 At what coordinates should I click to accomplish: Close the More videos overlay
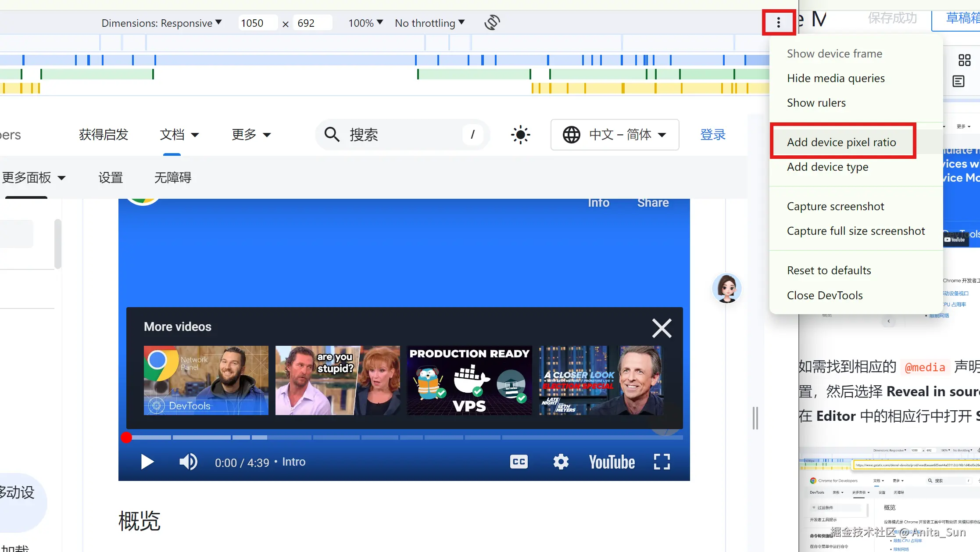coord(662,328)
